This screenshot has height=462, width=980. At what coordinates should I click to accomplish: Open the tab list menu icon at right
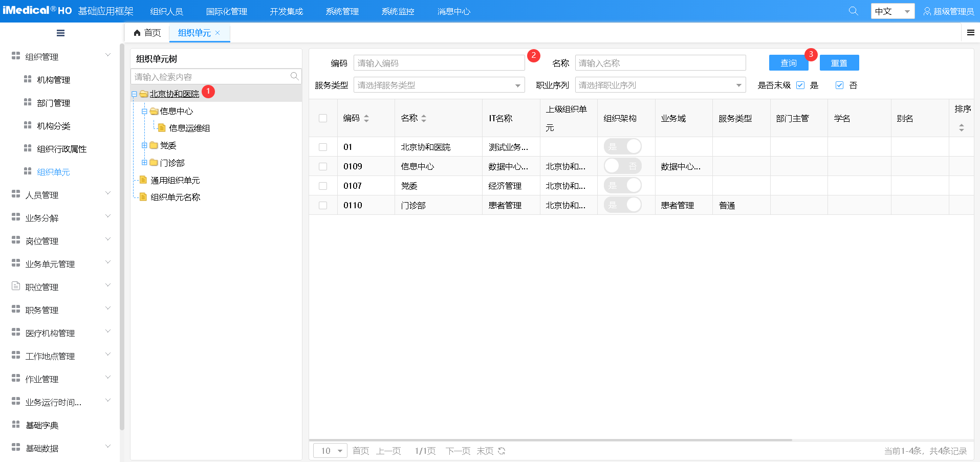click(x=970, y=33)
